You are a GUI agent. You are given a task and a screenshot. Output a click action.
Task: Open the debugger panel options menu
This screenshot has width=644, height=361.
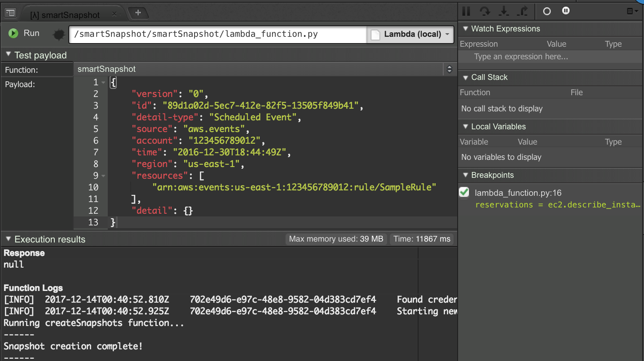pos(632,11)
